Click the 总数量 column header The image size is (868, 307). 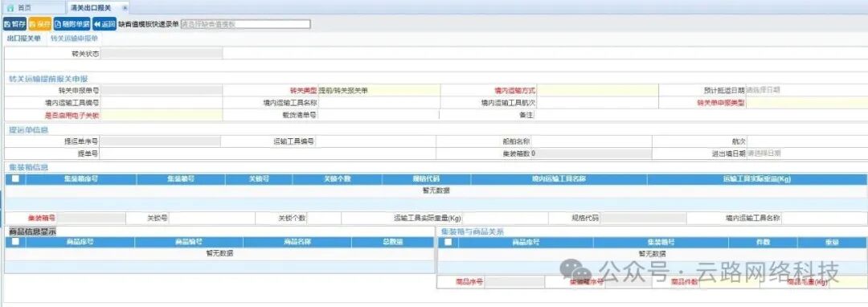point(393,242)
